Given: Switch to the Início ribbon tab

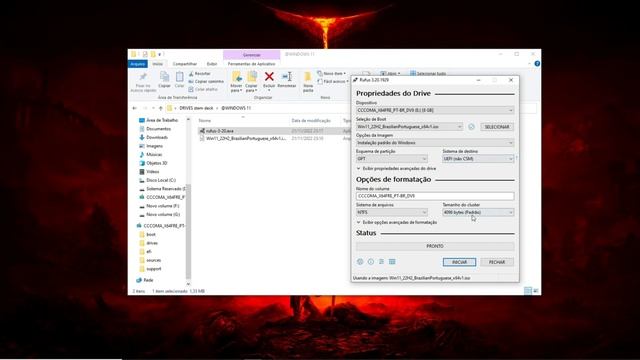Looking at the screenshot, I should pyautogui.click(x=158, y=64).
